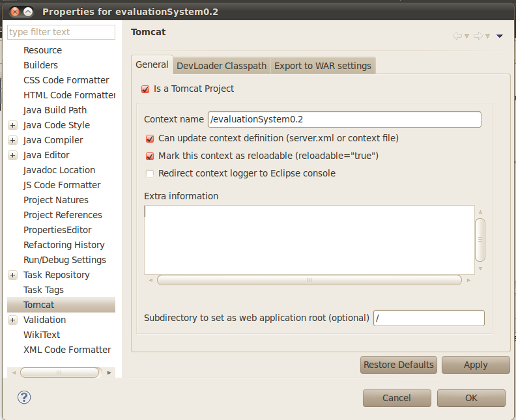Click the sidebar scrollbar right arrow
Screen dimensions: 516x420
tap(109, 372)
